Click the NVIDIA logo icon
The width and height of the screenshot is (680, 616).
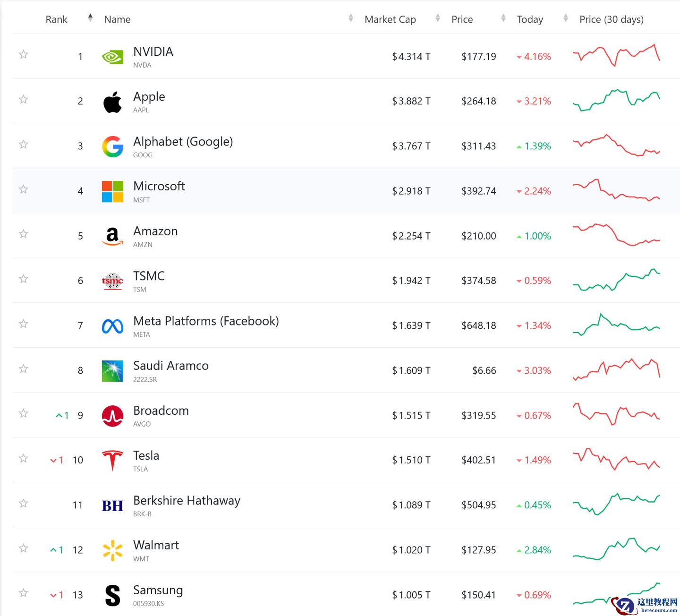pos(112,57)
